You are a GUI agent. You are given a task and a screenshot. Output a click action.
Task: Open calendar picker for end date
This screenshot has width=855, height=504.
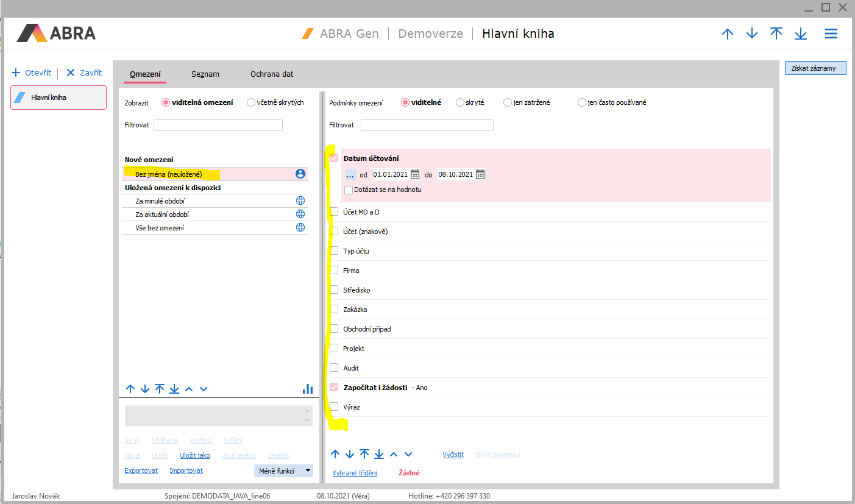point(480,174)
